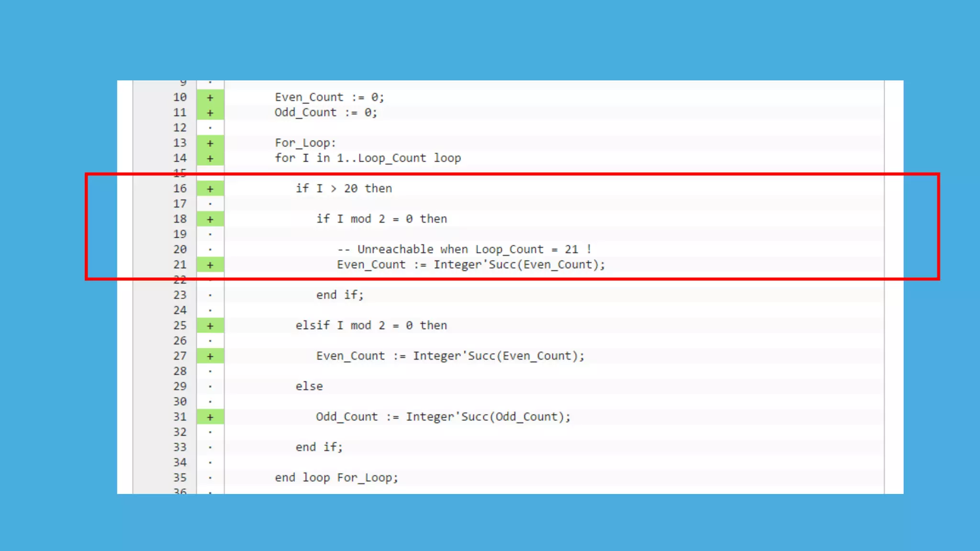980x551 pixels.
Task: Click the green coverage marker on line 16
Action: [210, 189]
